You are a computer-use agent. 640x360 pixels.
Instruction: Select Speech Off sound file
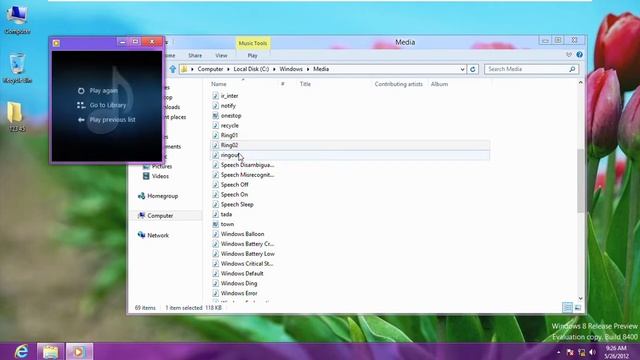coord(234,185)
